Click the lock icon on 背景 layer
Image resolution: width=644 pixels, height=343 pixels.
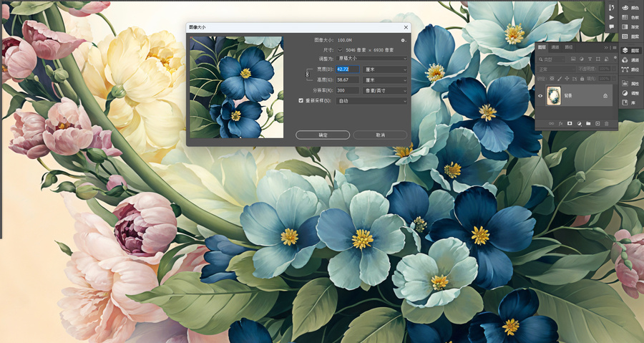[605, 96]
